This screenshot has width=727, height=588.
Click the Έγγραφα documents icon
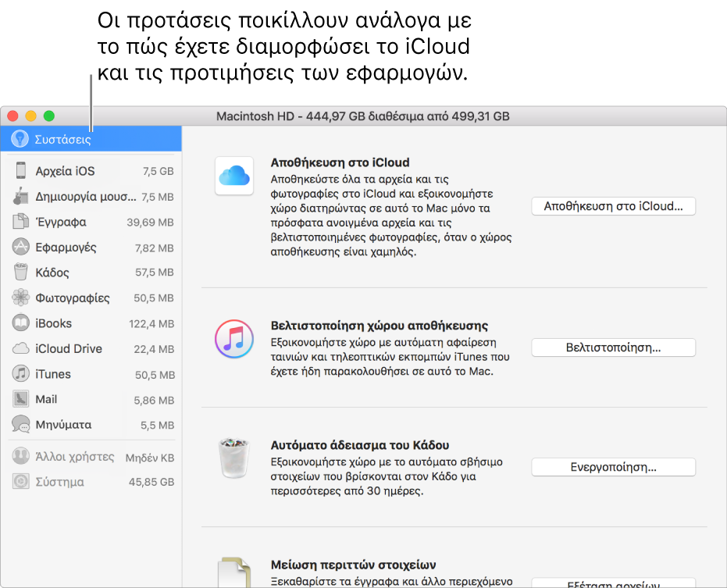pos(20,222)
